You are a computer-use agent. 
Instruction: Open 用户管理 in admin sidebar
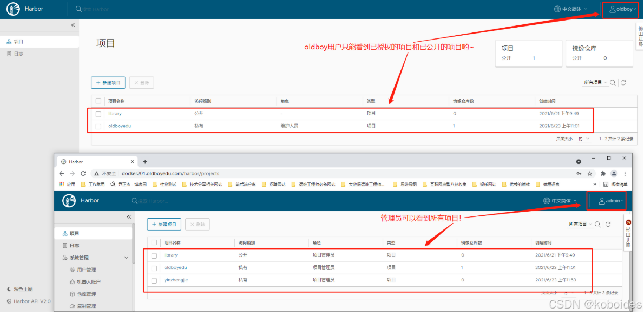click(x=83, y=270)
